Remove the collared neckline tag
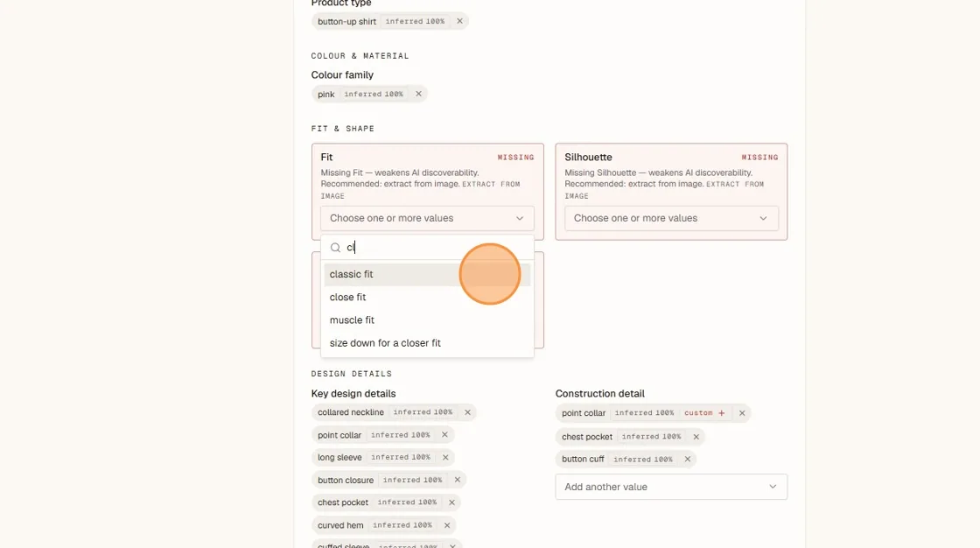This screenshot has height=548, width=980. (467, 412)
